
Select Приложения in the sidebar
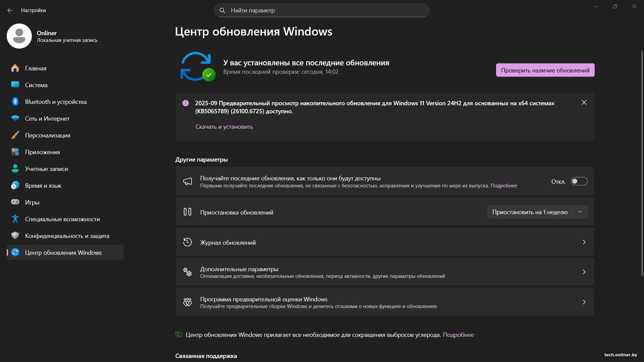click(42, 152)
